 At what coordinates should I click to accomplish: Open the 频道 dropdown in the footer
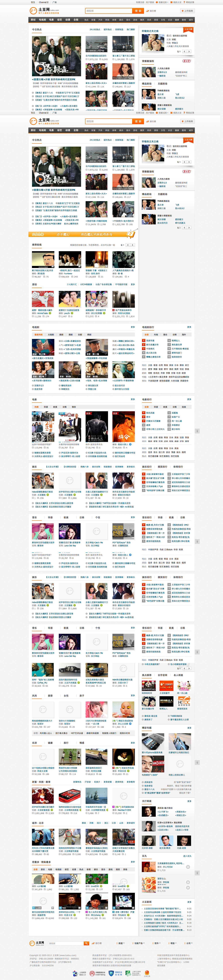coord(121,943)
